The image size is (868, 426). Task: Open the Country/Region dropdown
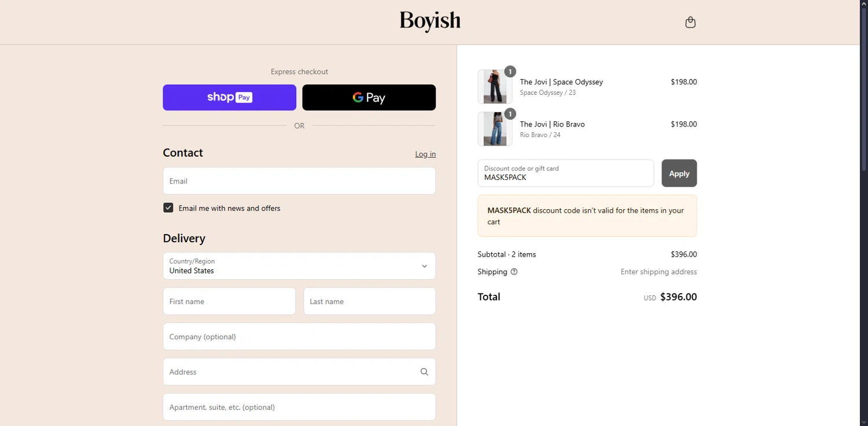[x=299, y=266]
